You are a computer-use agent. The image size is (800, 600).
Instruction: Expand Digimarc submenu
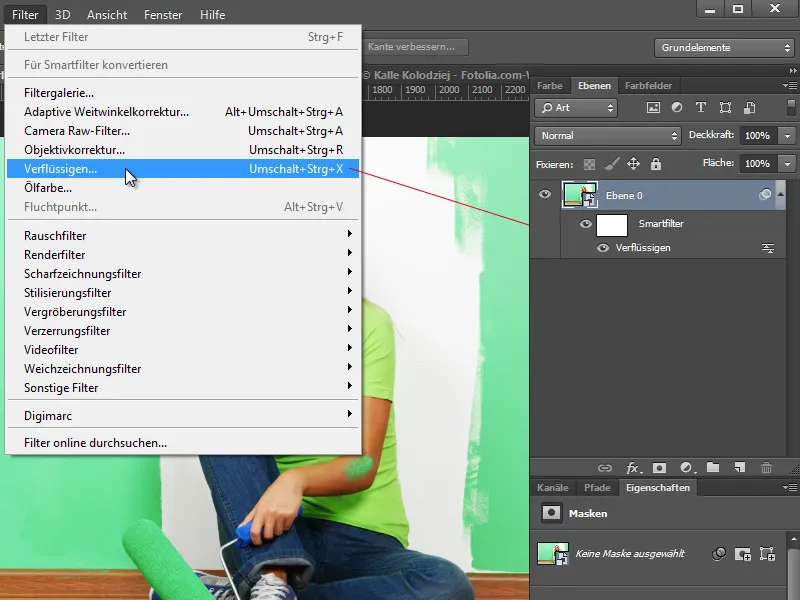point(183,416)
